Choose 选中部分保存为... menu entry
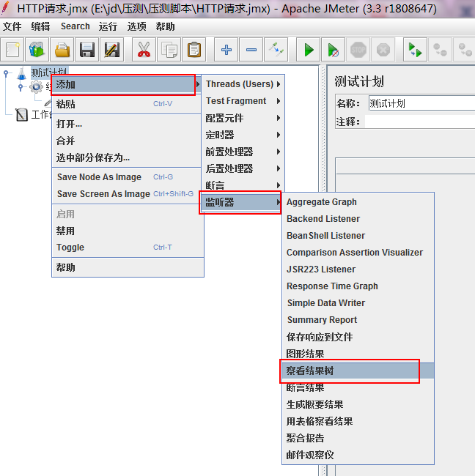 click(x=128, y=157)
